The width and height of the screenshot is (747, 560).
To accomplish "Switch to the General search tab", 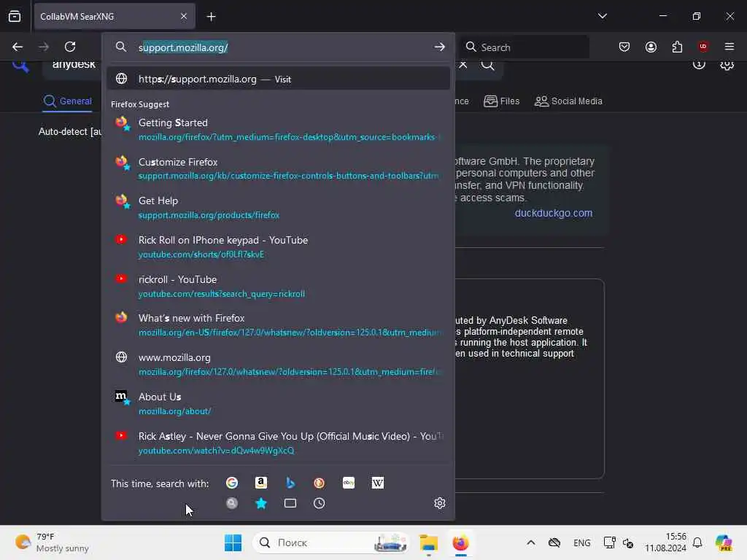I will (68, 101).
